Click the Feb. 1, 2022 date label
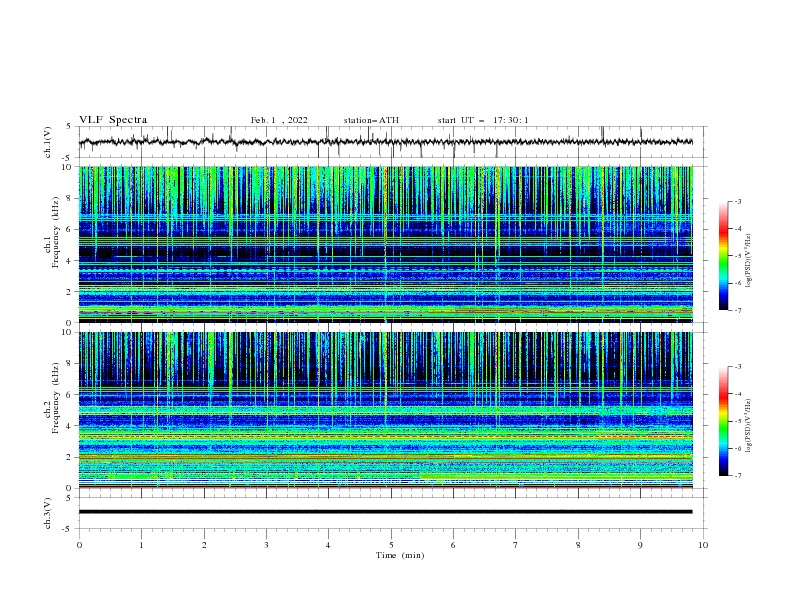 [x=279, y=120]
